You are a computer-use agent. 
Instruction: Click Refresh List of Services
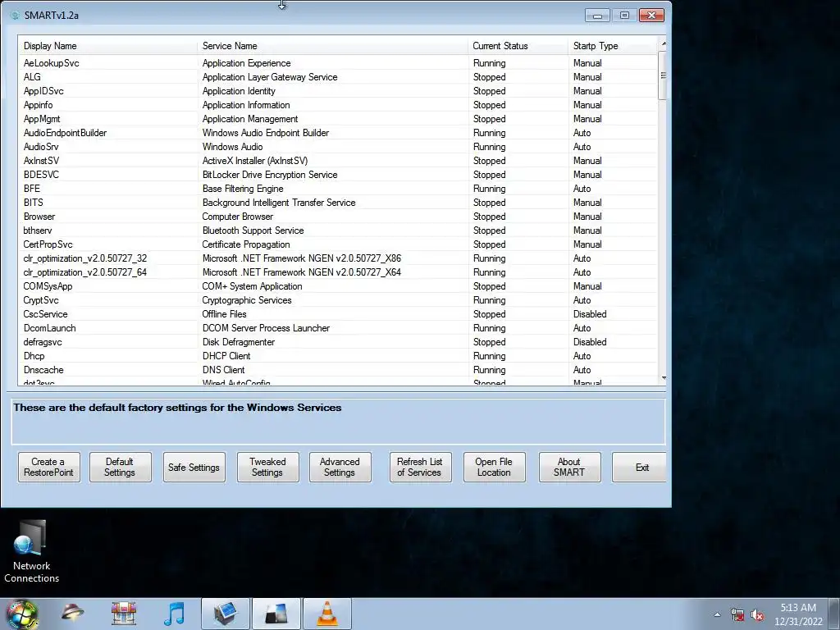click(x=420, y=467)
